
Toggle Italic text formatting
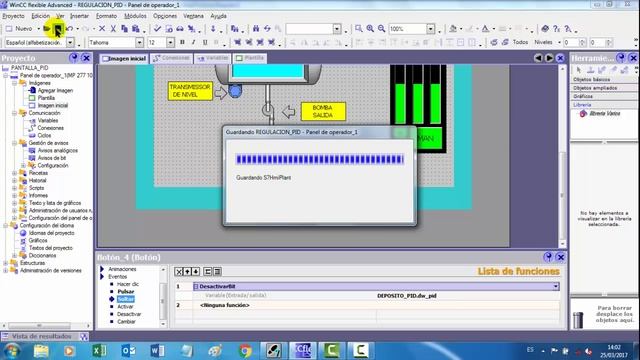click(193, 42)
